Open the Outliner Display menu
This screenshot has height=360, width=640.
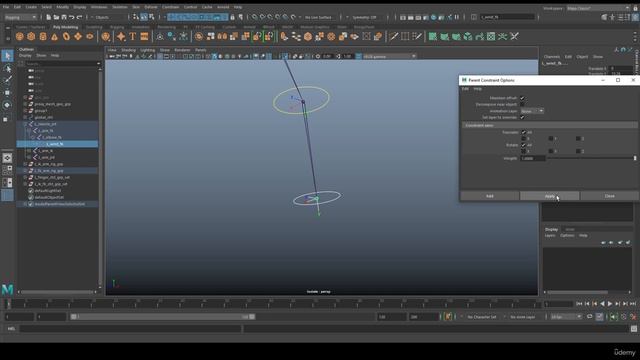(25, 56)
